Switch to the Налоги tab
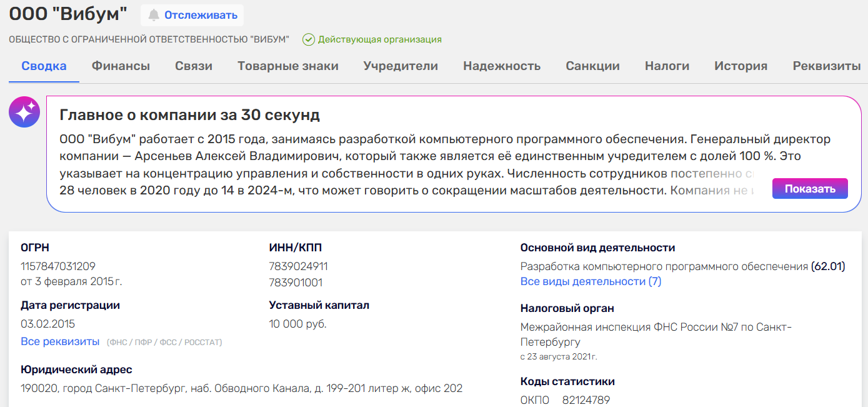This screenshot has height=407, width=868. 667,66
